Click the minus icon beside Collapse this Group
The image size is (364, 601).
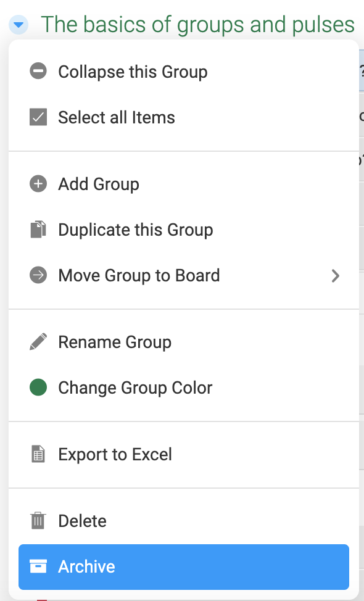point(38,72)
